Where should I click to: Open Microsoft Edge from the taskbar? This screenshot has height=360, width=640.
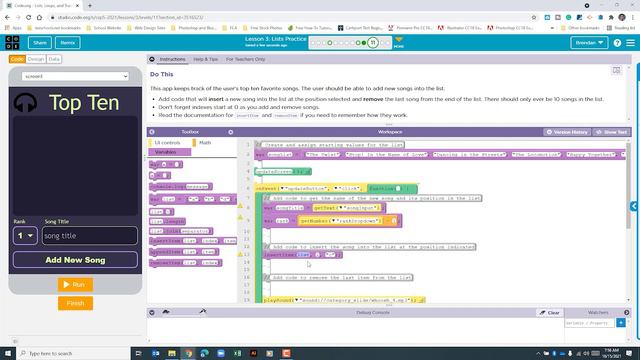[204, 353]
